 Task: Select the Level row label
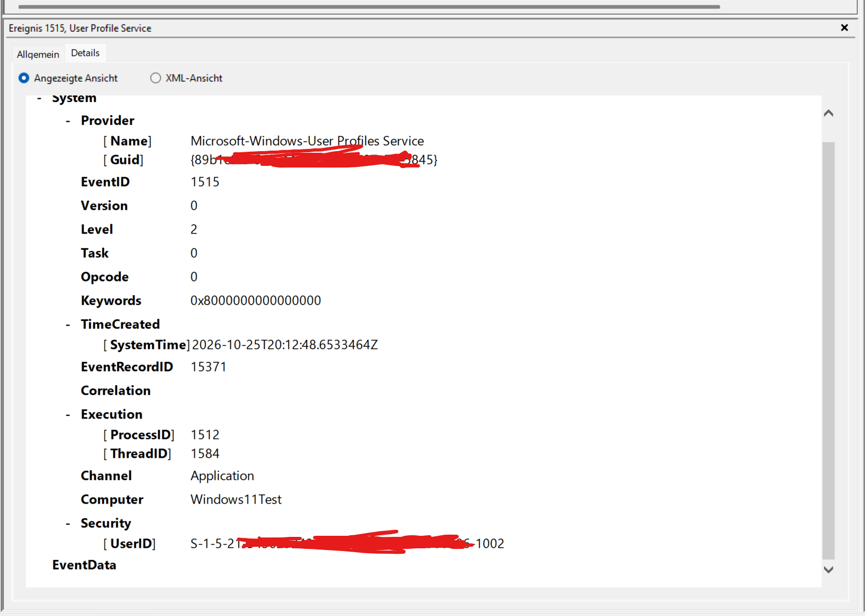pyautogui.click(x=97, y=229)
